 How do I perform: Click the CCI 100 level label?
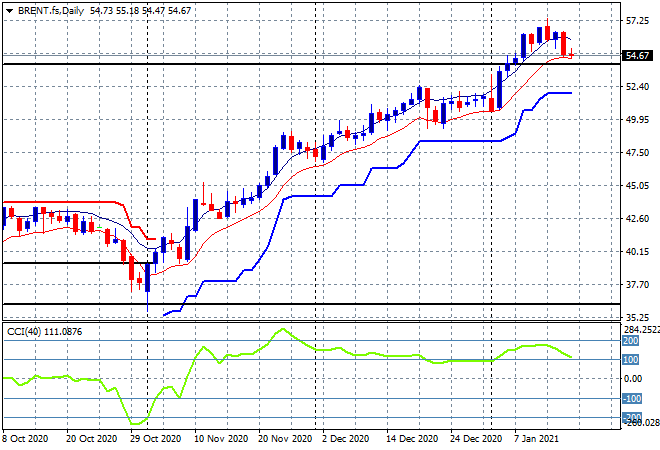(x=631, y=359)
